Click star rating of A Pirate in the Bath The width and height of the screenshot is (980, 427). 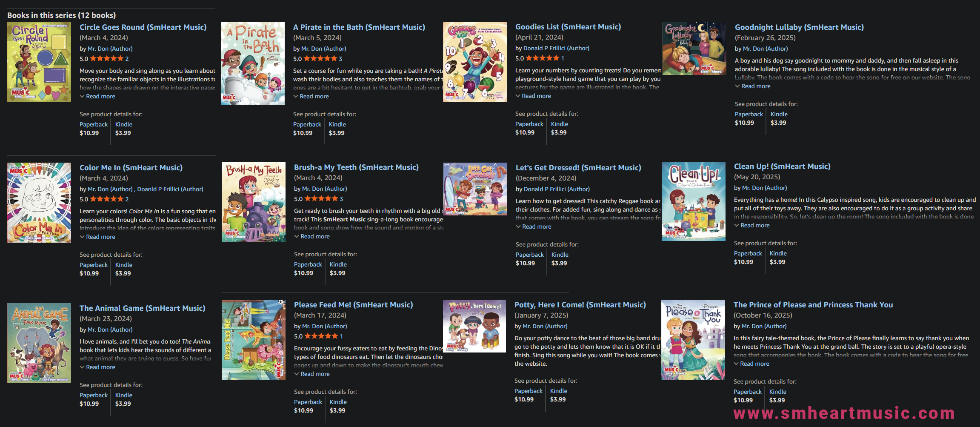(x=320, y=59)
